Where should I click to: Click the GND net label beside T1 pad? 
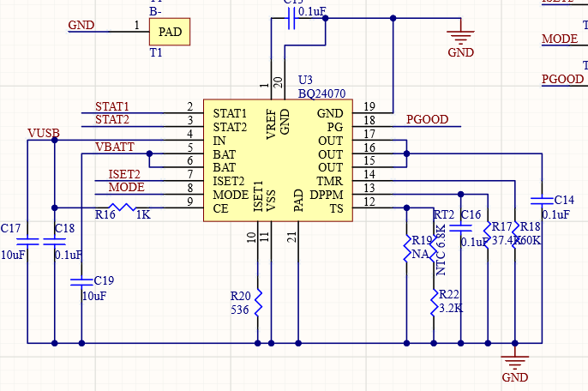pos(81,25)
